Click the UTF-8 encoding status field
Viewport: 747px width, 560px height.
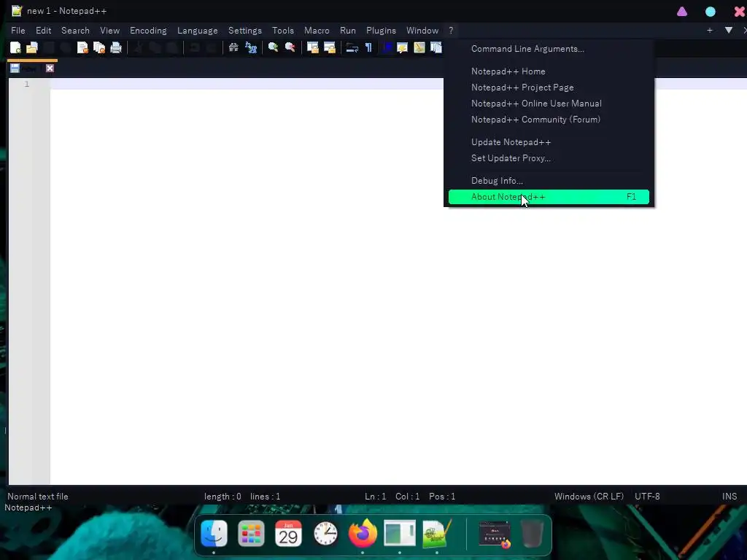point(647,496)
